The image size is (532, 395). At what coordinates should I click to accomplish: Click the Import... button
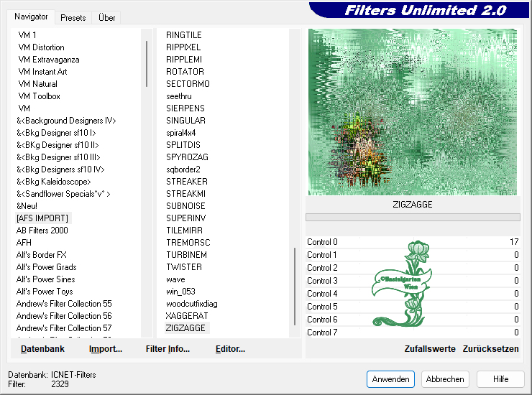(x=106, y=349)
